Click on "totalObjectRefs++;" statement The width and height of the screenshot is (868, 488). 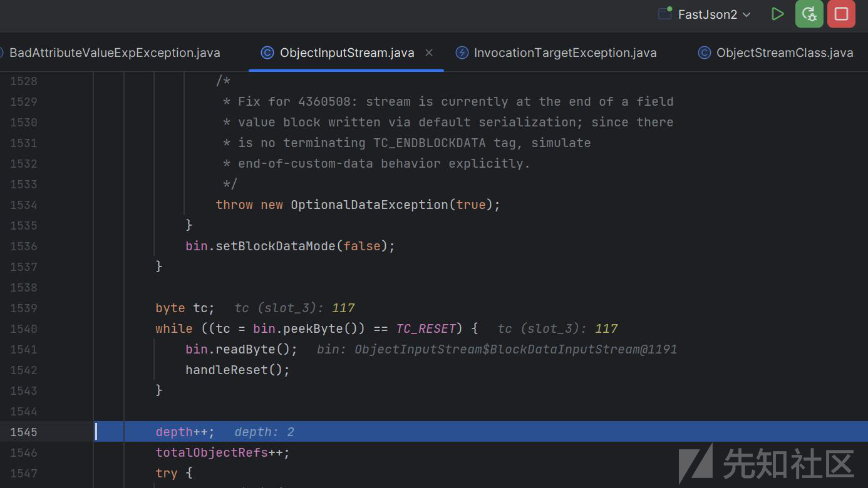(x=223, y=452)
